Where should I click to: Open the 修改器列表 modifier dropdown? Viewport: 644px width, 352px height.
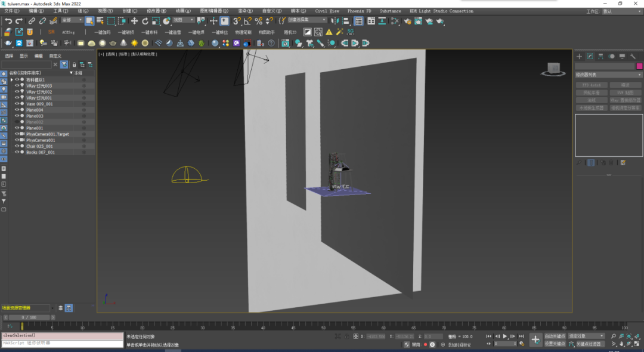click(x=608, y=75)
